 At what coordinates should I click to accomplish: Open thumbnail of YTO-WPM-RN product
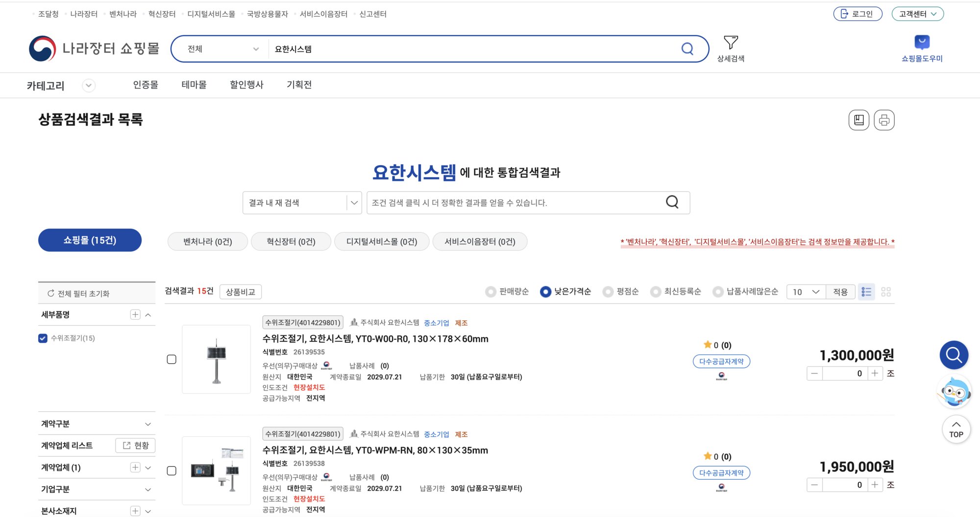(x=216, y=470)
